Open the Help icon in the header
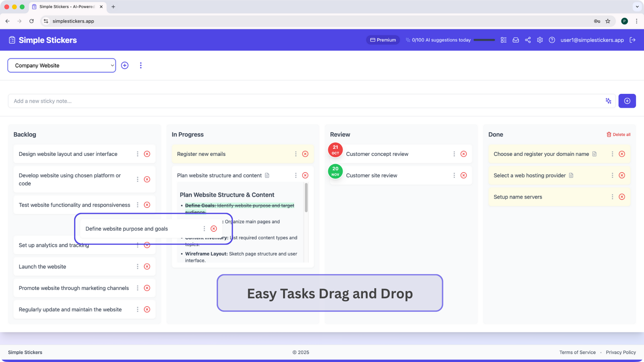 tap(552, 40)
